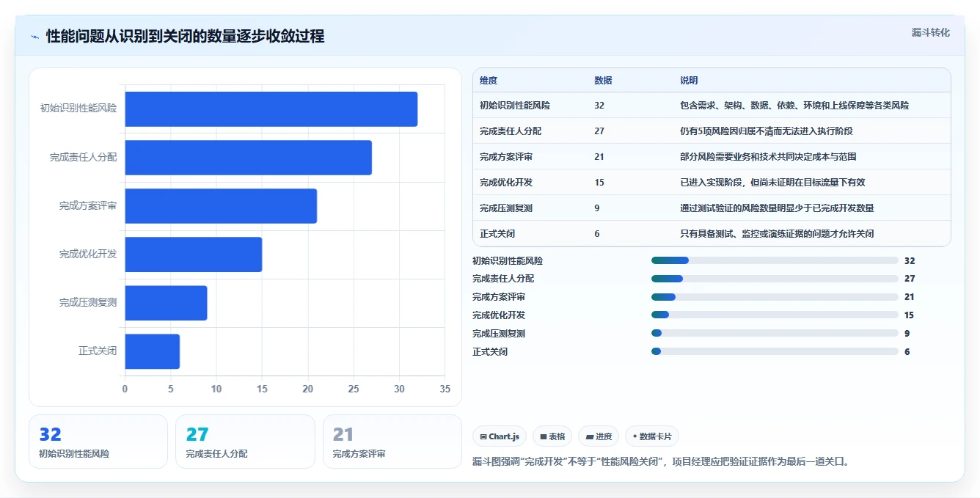Select table cell 完成责任人分配
Screen dimensions: 980x498
pos(511,131)
